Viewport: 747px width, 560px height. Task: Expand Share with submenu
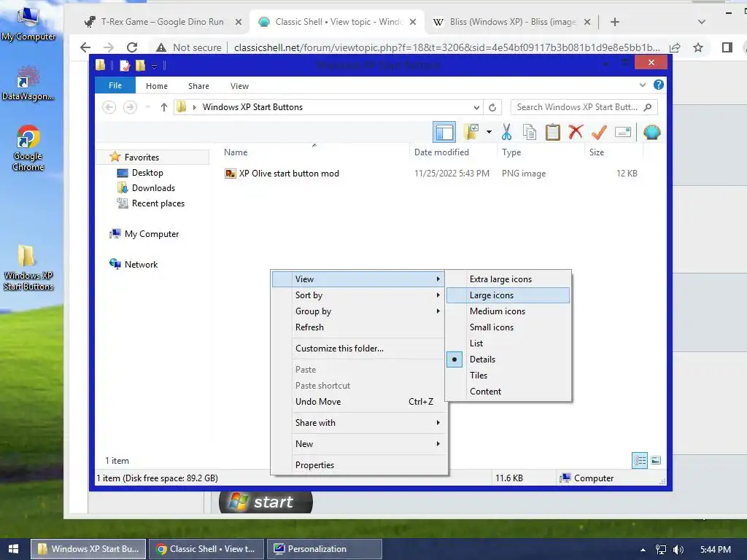click(x=359, y=422)
